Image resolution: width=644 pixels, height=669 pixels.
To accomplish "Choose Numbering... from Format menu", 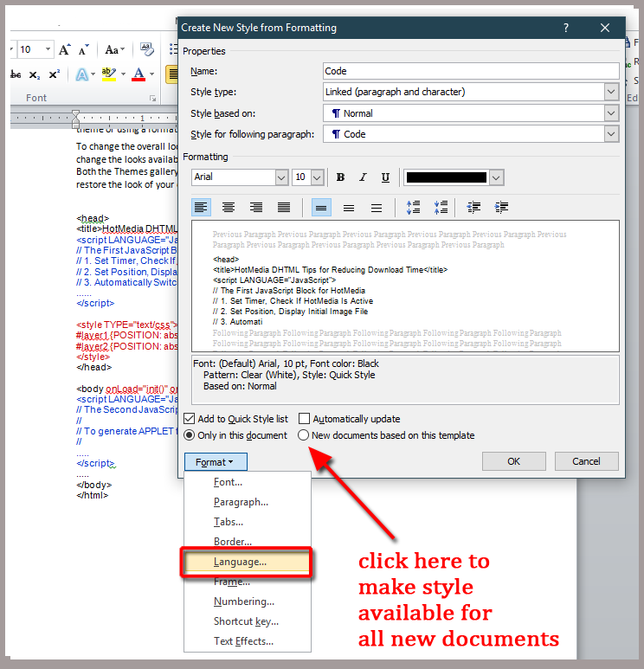I will pos(248,601).
